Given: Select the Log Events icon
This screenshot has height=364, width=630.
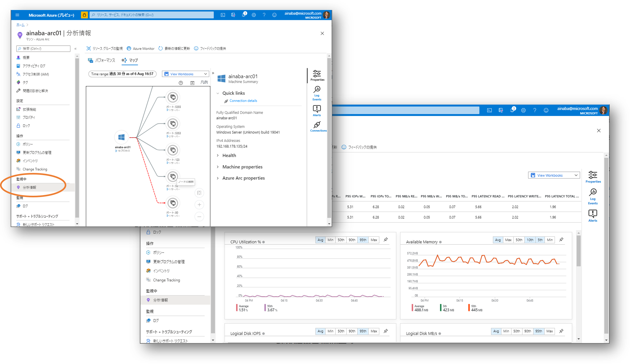Looking at the screenshot, I should (x=317, y=91).
